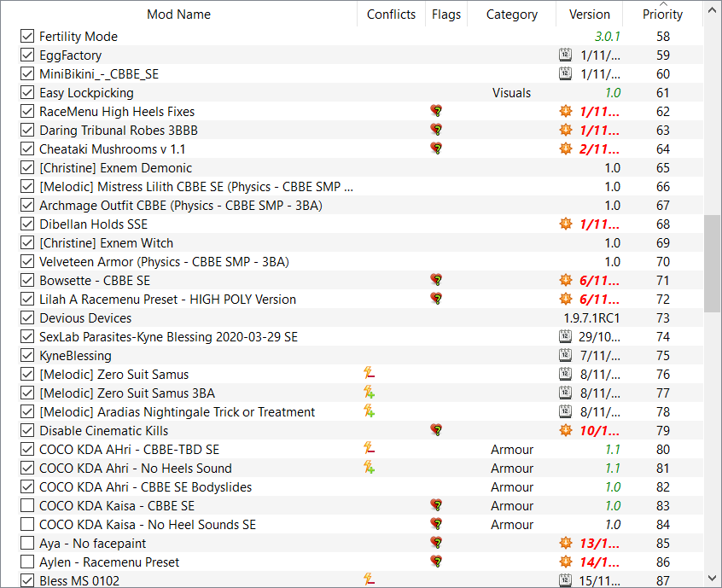Click the flag icon for COCO KDA Kaisa - CBBE SE
Viewport: 722px width, 588px height.
[436, 505]
